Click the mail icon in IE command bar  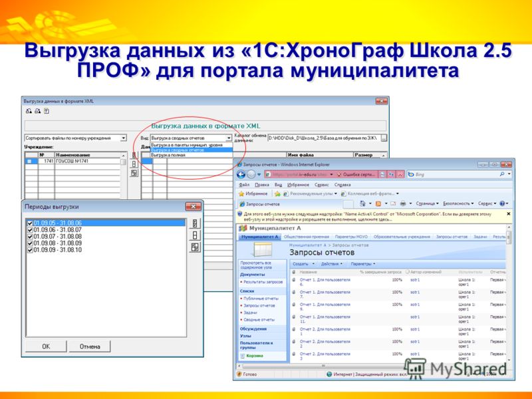point(393,203)
